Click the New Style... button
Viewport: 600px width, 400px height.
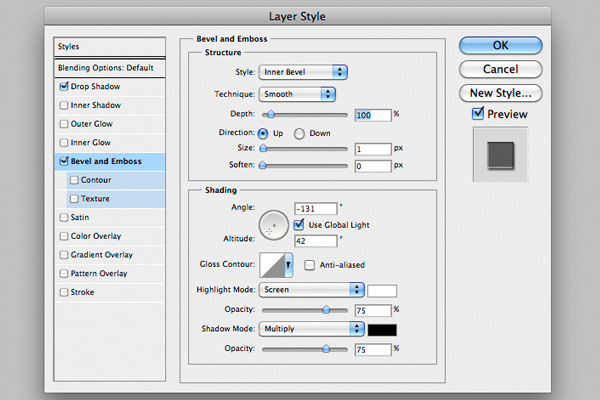tap(501, 93)
